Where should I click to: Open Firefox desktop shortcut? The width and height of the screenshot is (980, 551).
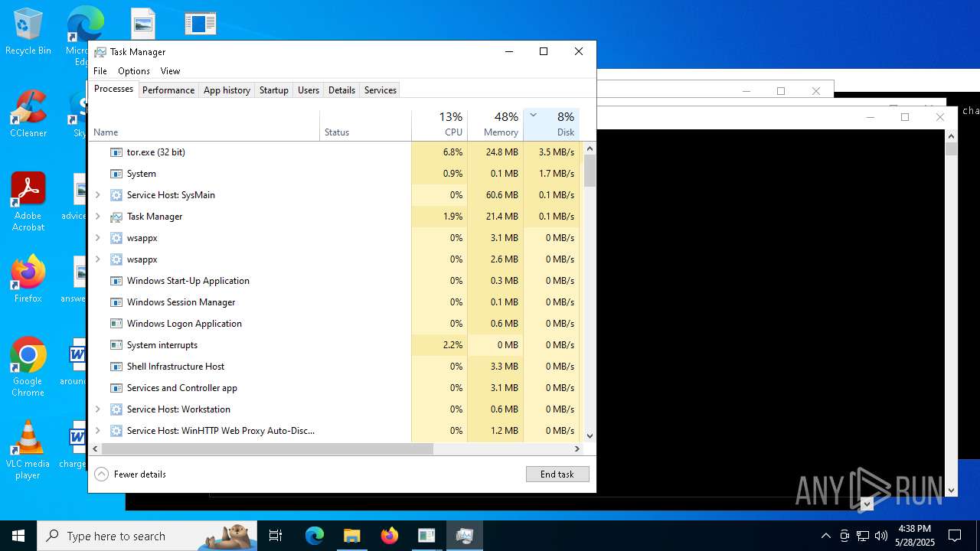click(x=28, y=279)
